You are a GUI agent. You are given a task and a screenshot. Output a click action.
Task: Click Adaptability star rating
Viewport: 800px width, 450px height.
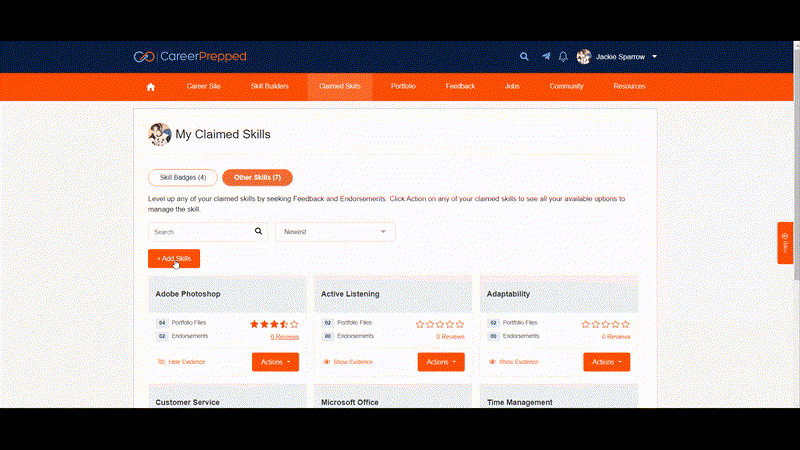(x=606, y=324)
